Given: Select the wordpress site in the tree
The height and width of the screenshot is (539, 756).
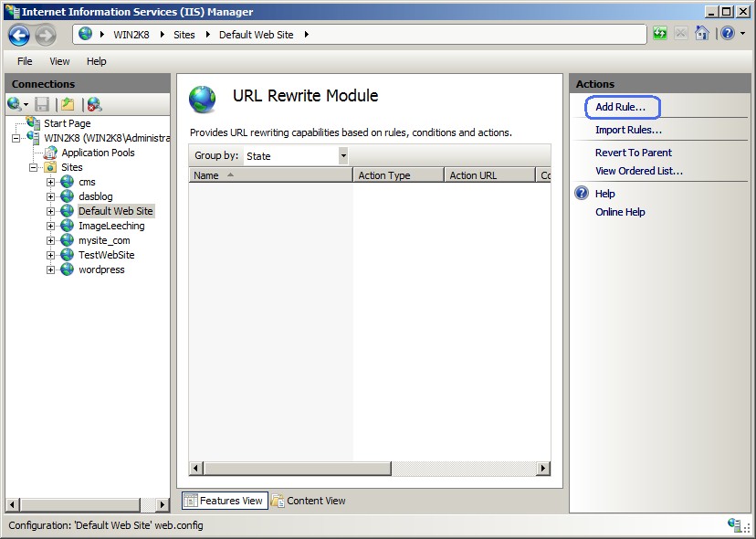Looking at the screenshot, I should click(x=101, y=269).
